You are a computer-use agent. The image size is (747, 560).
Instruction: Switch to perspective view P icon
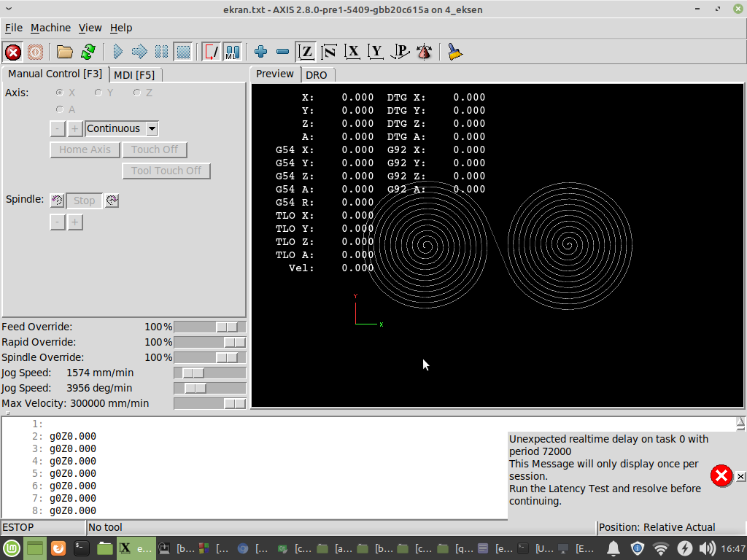pyautogui.click(x=400, y=52)
